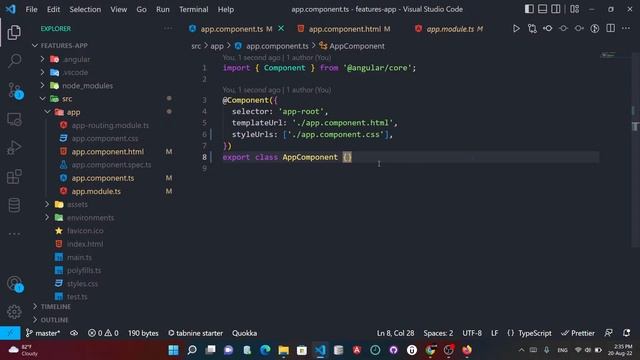
Task: Open the Terminal menu
Action: [193, 9]
